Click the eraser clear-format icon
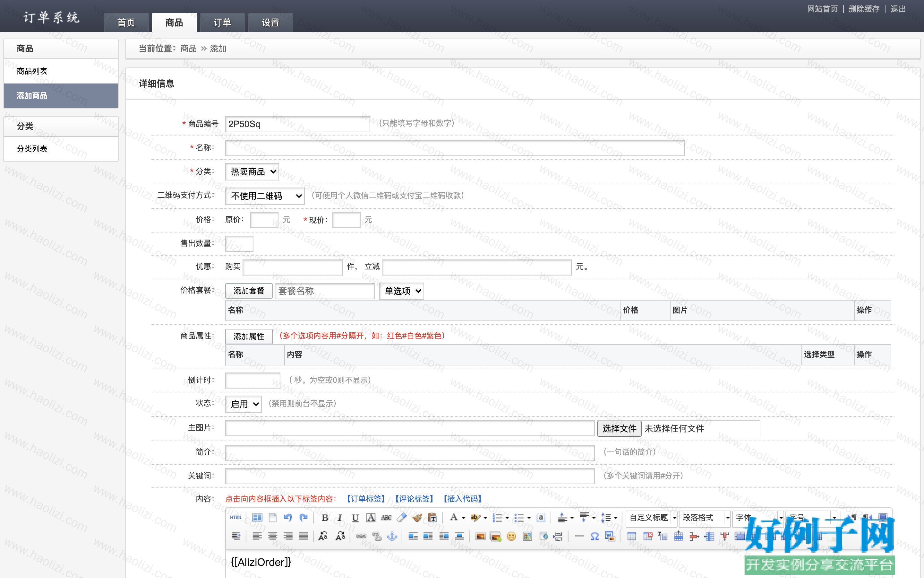Screen dimensions: 924x578 tap(401, 518)
